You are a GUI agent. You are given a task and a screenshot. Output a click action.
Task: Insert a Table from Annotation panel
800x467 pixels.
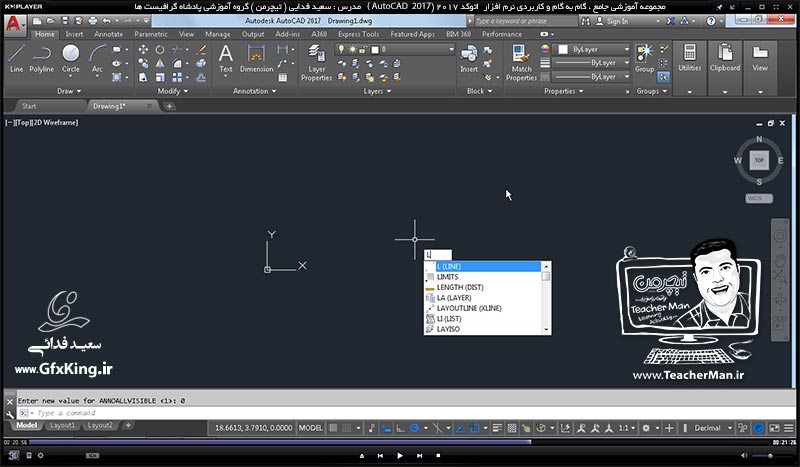(x=283, y=78)
